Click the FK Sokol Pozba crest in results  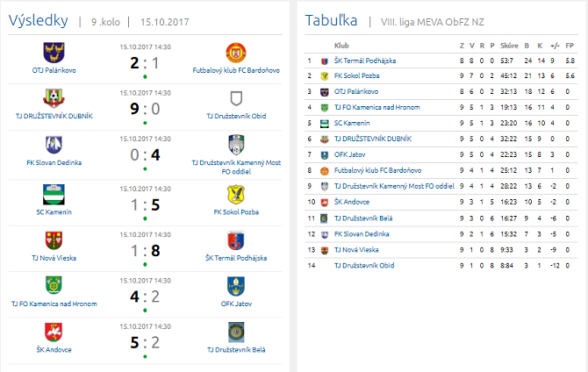(x=235, y=193)
